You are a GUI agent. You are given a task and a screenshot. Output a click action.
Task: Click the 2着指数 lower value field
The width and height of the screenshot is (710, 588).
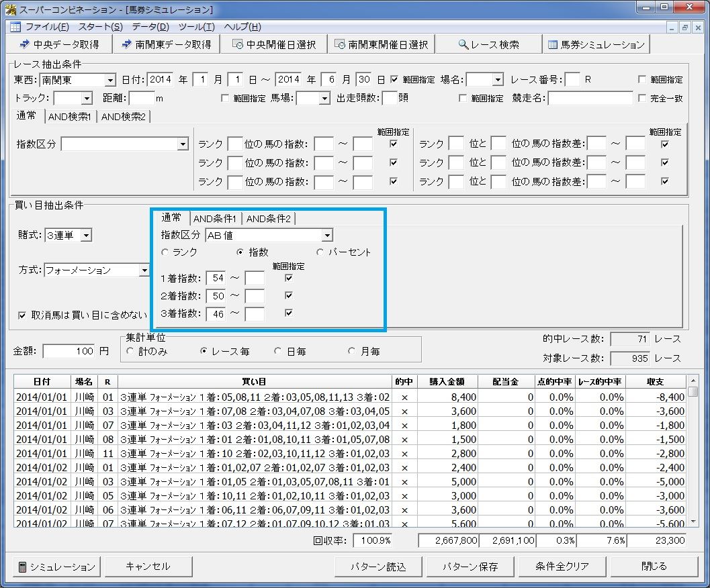tap(216, 296)
